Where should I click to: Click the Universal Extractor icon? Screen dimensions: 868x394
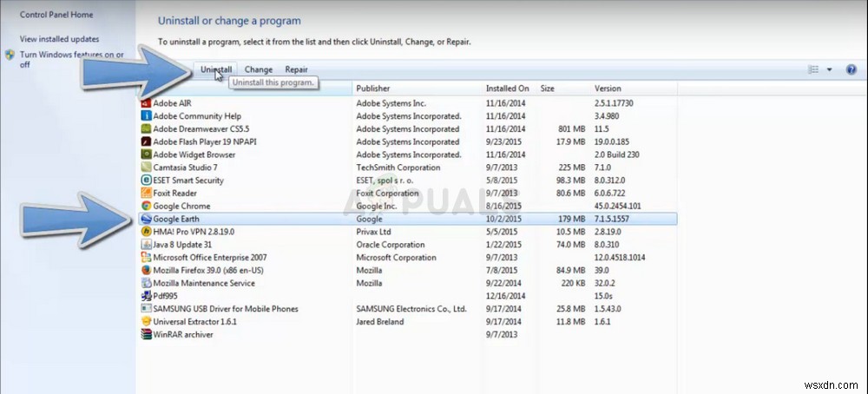(x=146, y=321)
